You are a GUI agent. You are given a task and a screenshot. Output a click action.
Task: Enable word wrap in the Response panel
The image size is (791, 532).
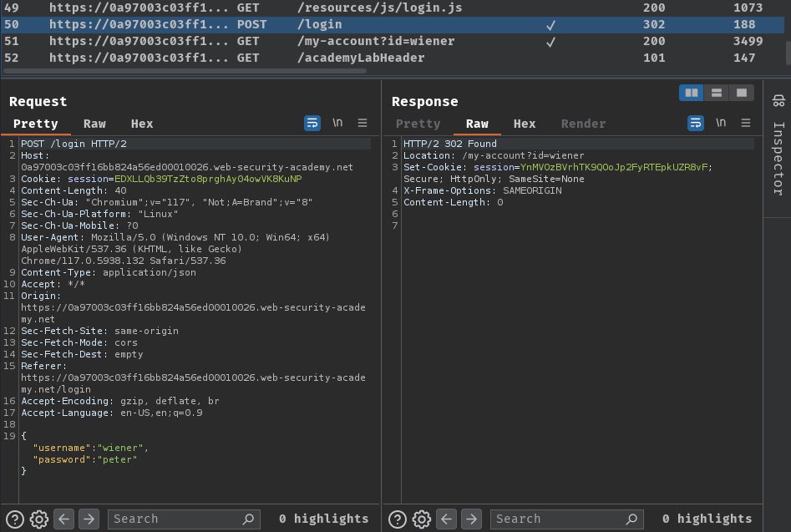pyautogui.click(x=696, y=123)
